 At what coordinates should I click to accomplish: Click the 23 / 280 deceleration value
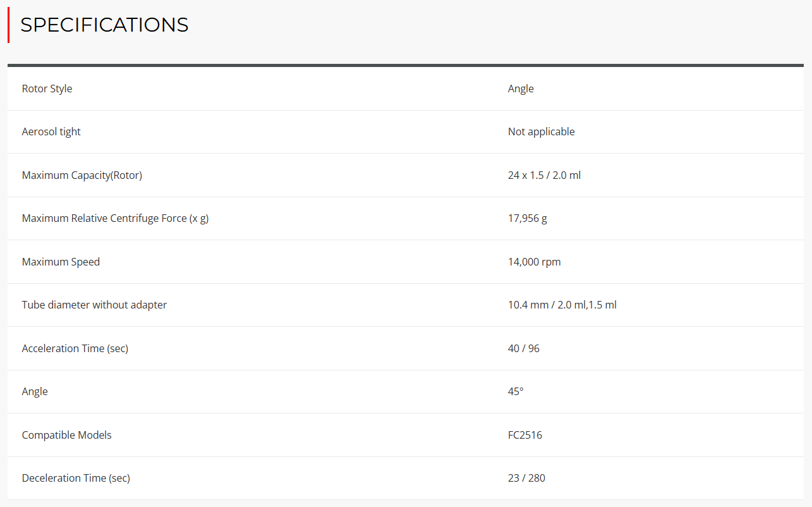tap(526, 478)
